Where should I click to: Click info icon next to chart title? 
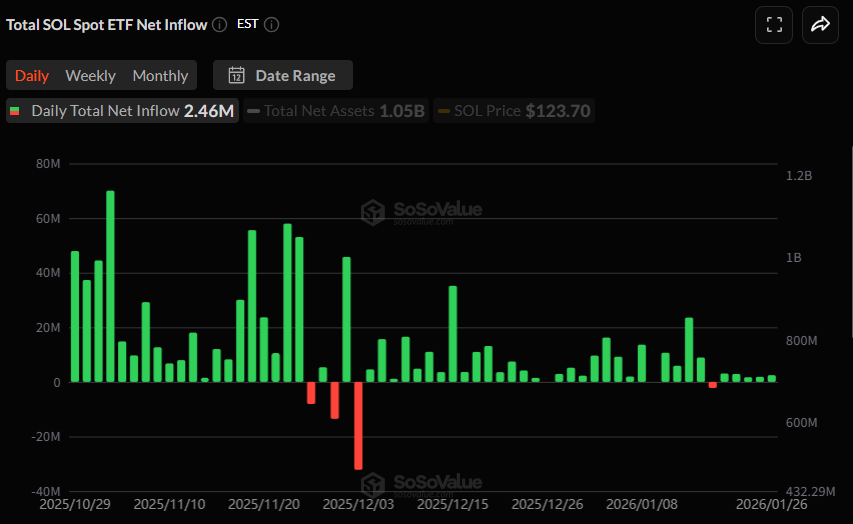click(219, 25)
